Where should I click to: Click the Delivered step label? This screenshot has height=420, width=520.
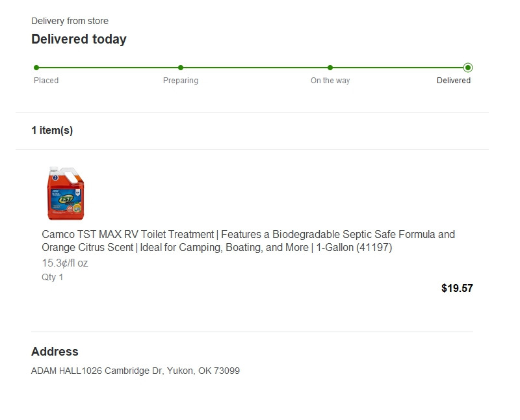click(x=454, y=81)
